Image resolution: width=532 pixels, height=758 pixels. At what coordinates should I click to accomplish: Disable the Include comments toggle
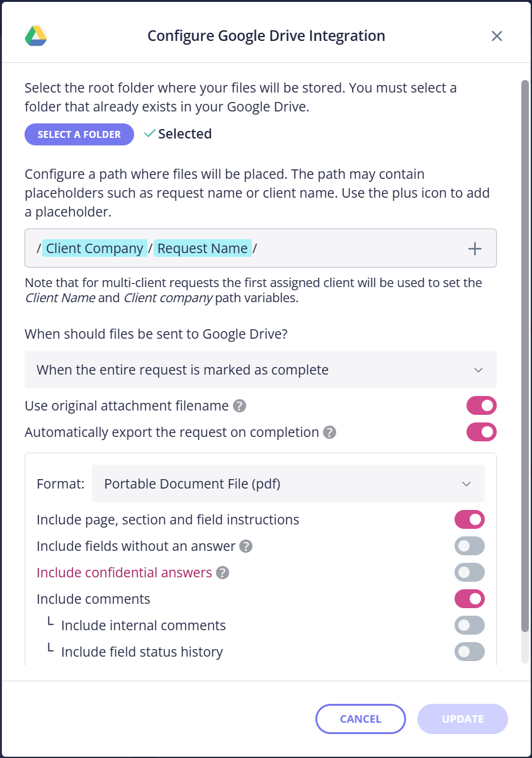[470, 599]
